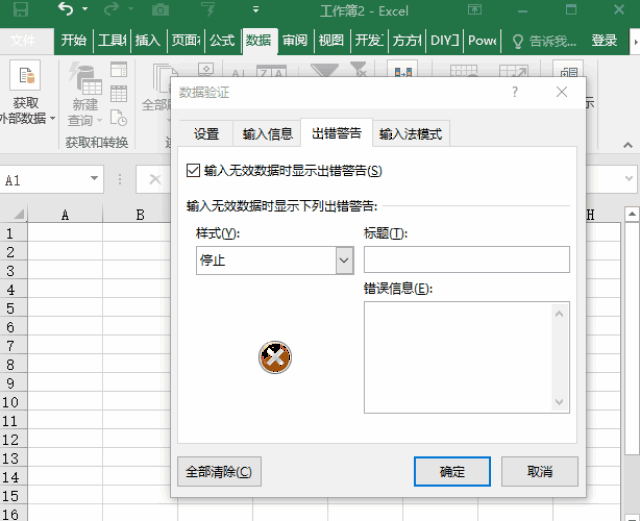Click the 告诉我 lightbulb search box
The width and height of the screenshot is (640, 521).
[544, 41]
